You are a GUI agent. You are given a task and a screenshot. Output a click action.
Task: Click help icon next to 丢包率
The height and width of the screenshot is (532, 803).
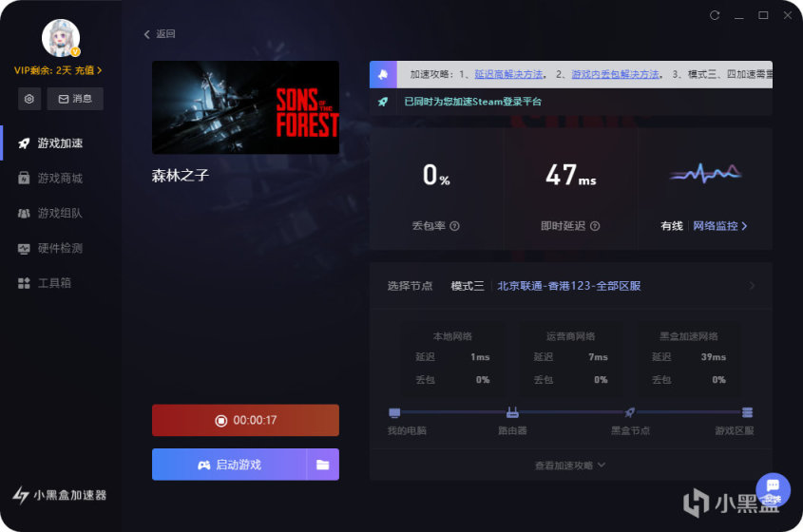(454, 226)
